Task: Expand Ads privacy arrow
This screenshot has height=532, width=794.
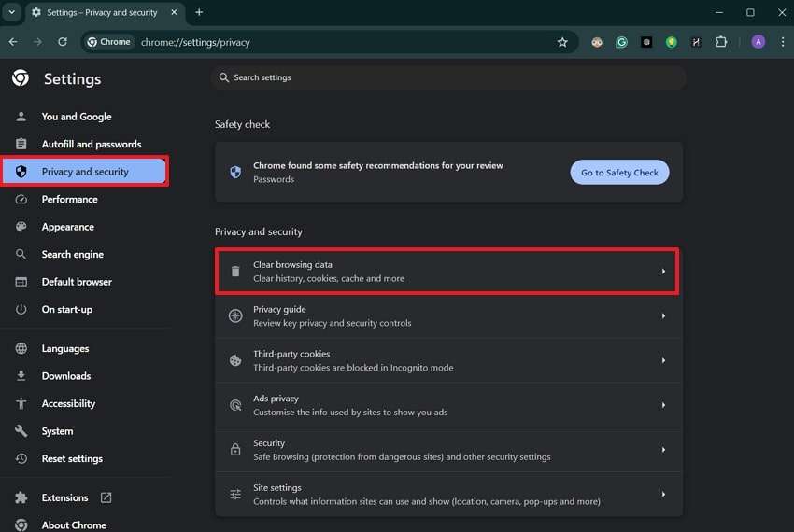Action: click(663, 405)
